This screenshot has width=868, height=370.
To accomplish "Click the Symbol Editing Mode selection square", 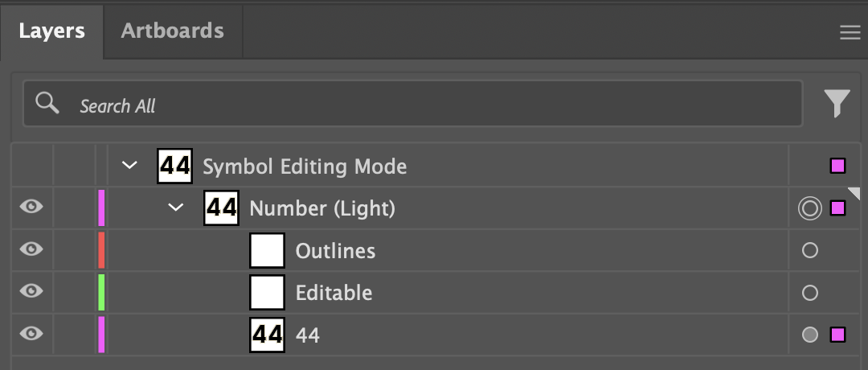I will pyautogui.click(x=837, y=166).
